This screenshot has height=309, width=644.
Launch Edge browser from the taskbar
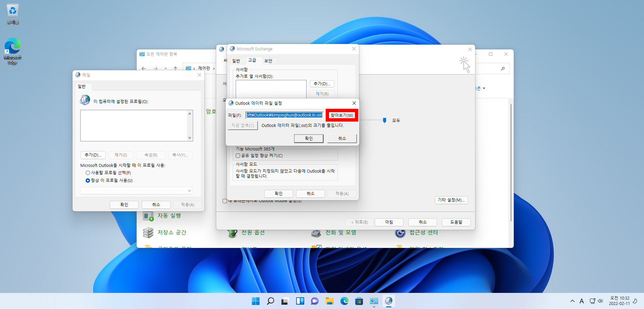click(344, 301)
